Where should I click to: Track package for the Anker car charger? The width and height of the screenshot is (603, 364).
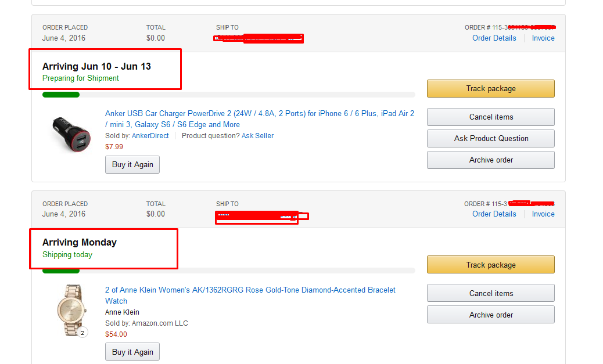(x=490, y=89)
